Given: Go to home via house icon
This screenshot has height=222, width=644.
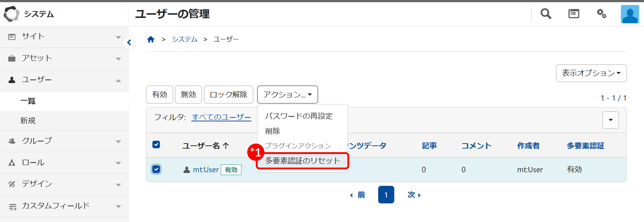Looking at the screenshot, I should (151, 39).
